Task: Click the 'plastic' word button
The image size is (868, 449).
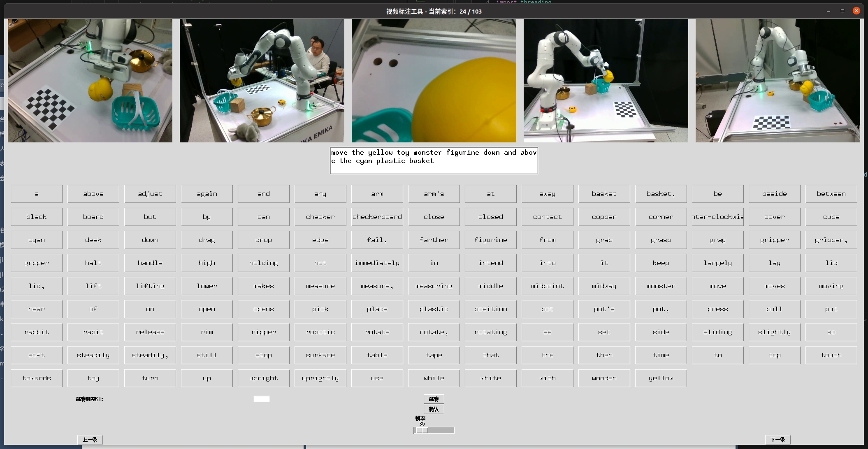Action: tap(434, 309)
